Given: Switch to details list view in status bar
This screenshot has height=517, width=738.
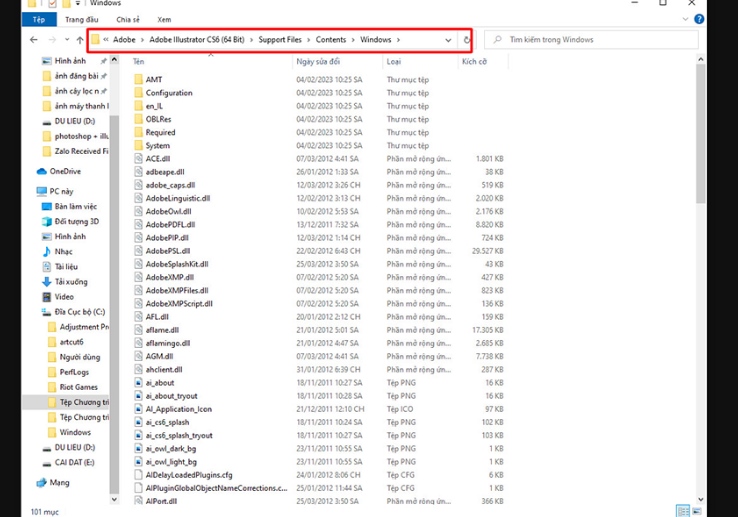Looking at the screenshot, I should coord(681,511).
